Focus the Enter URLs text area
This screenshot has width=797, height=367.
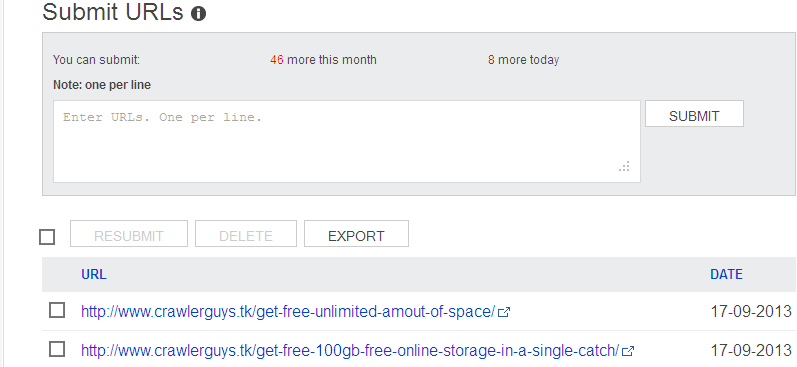[347, 141]
